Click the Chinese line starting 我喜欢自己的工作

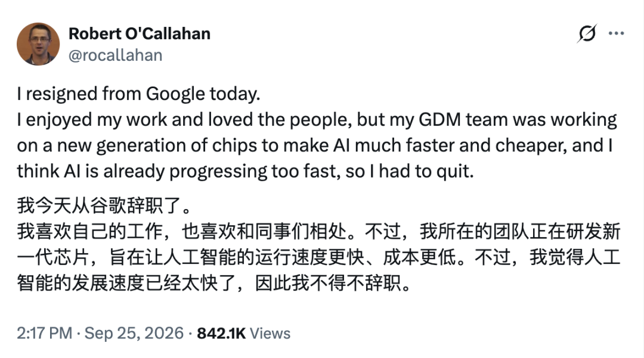[318, 231]
